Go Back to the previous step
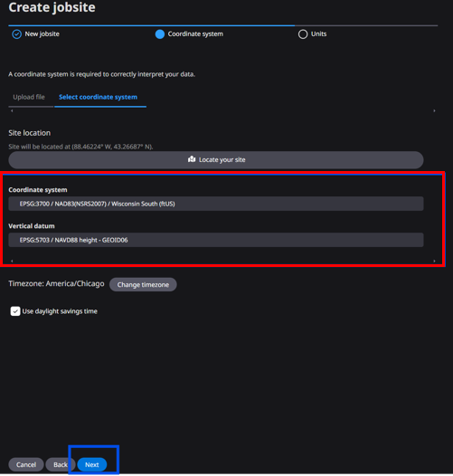This screenshot has height=476, width=453. [x=61, y=464]
